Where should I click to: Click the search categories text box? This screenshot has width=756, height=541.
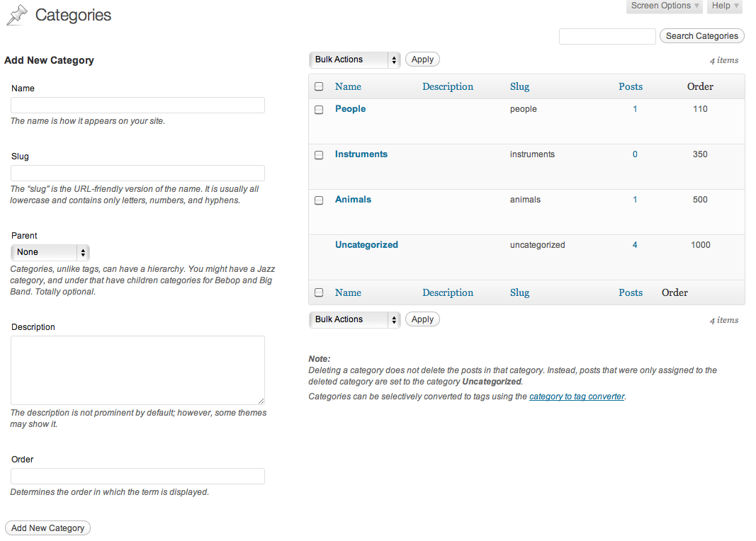[x=607, y=36]
